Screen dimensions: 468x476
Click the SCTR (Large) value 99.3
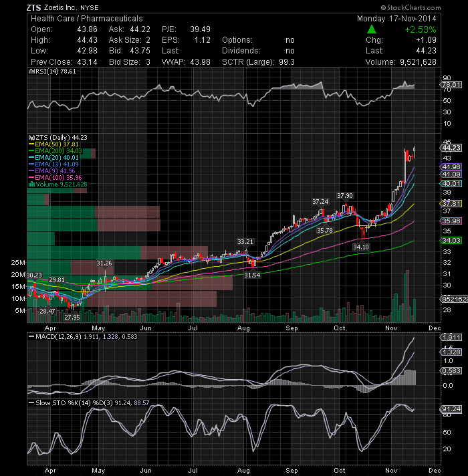[287, 62]
